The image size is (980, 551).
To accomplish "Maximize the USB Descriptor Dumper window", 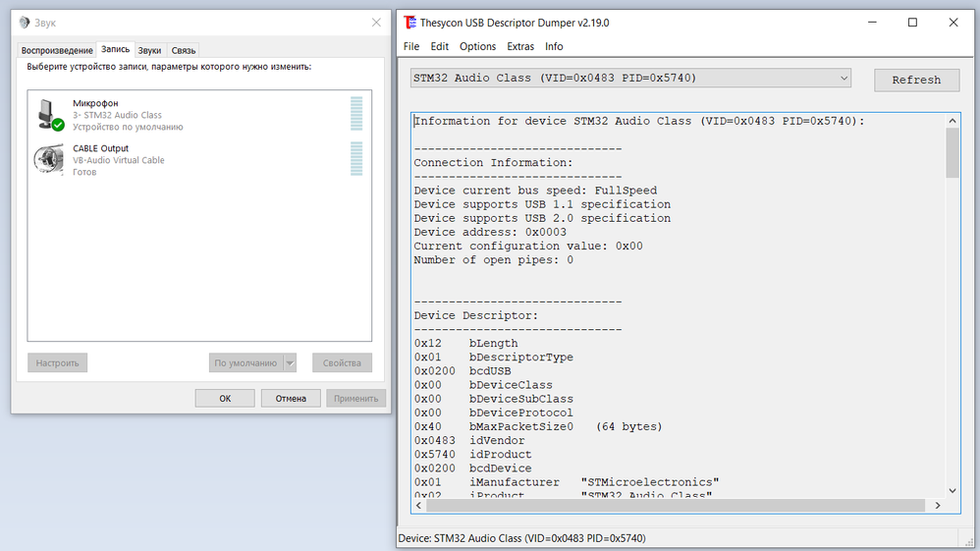I will [912, 23].
